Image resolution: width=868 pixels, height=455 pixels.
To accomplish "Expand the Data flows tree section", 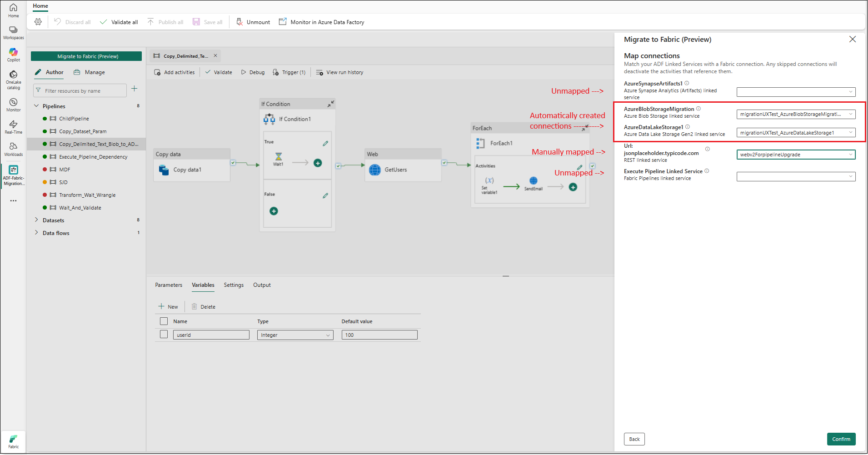I will pyautogui.click(x=36, y=233).
